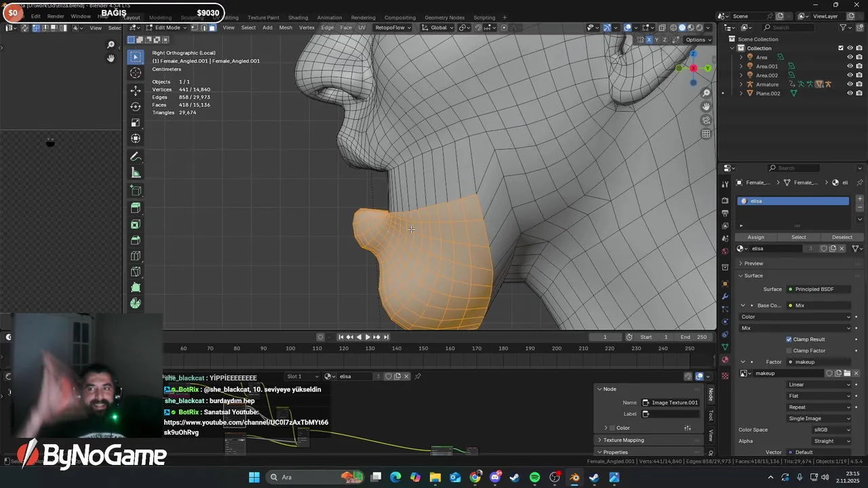
Task: Switch to face select mode
Action: point(212,28)
